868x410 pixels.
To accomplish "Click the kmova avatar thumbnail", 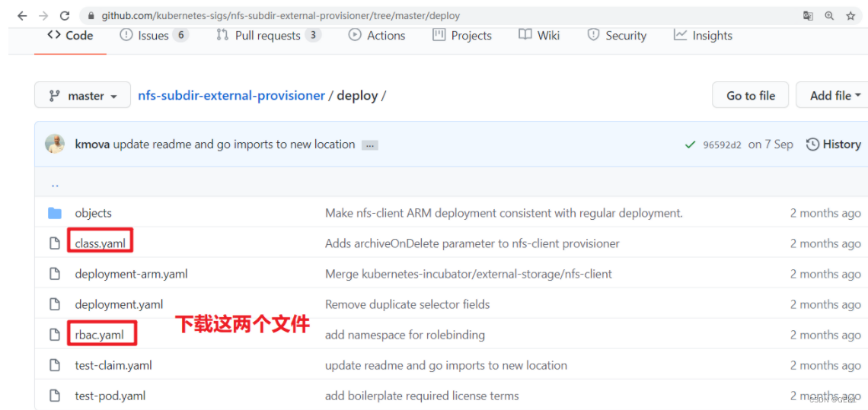I will point(55,144).
